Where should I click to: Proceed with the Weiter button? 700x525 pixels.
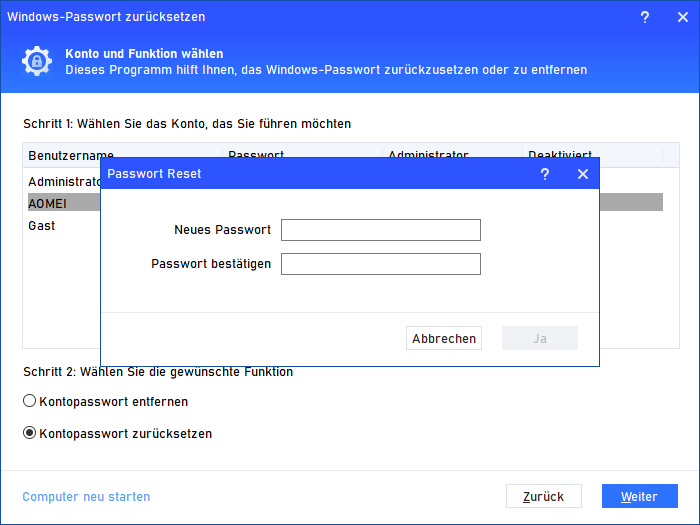[639, 496]
